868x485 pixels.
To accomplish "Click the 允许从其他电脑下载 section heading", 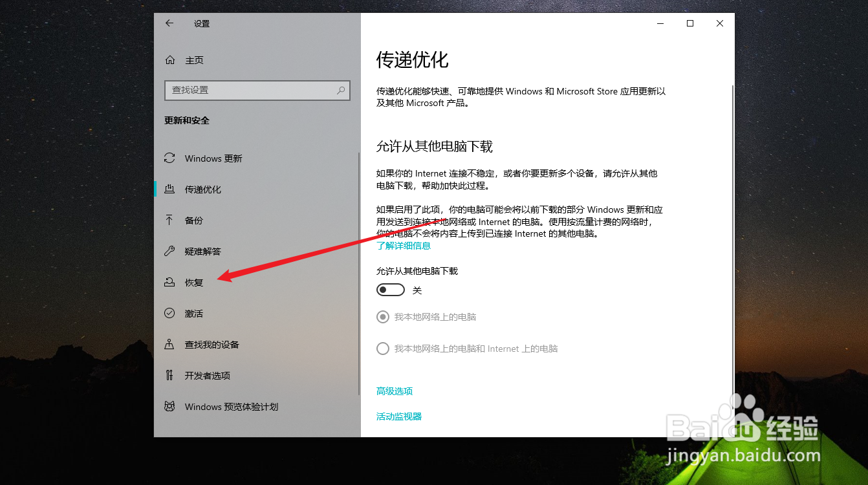I will coord(435,147).
